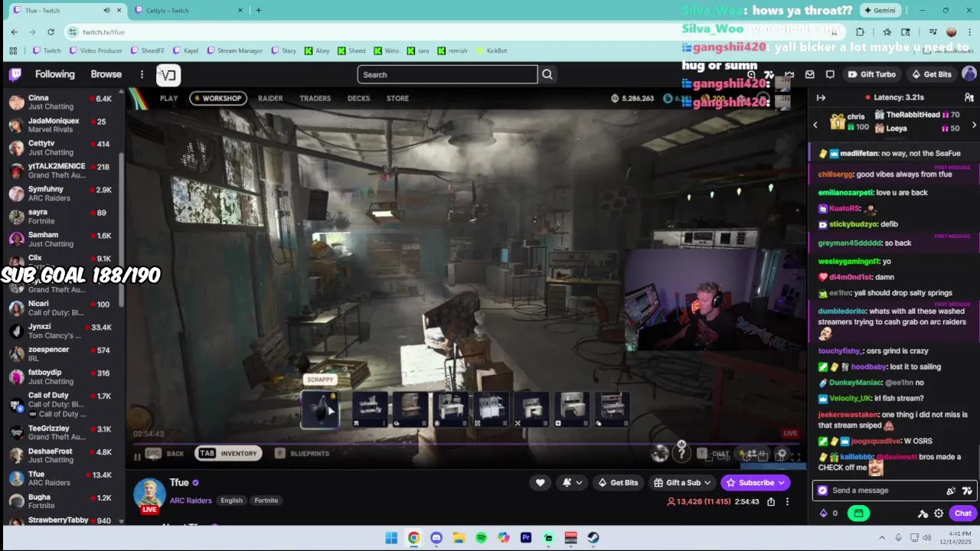Click the Twitch home logo
The height and width of the screenshot is (551, 980).
(15, 74)
